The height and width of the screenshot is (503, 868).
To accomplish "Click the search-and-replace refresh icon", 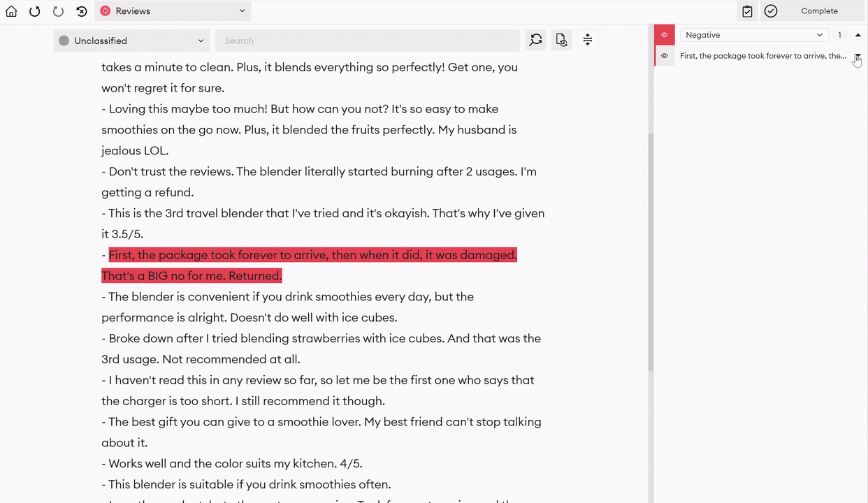I will click(536, 41).
